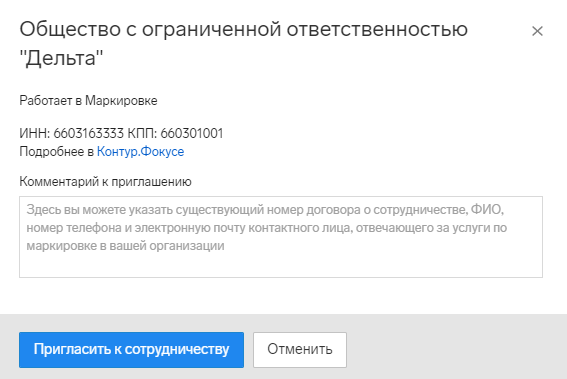Image resolution: width=567 pixels, height=379 pixels.
Task: Click the company title heading text
Action: point(243,43)
